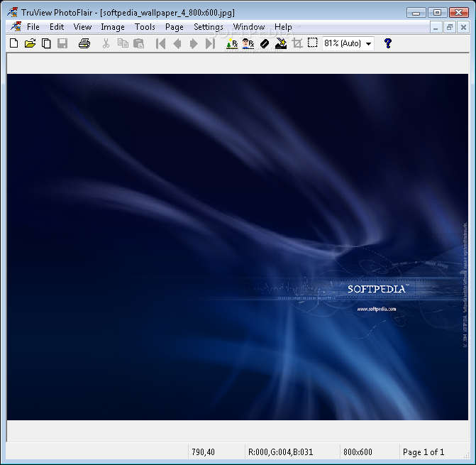Click the Paste clipboard icon
Image resolution: width=476 pixels, height=465 pixels.
point(139,43)
